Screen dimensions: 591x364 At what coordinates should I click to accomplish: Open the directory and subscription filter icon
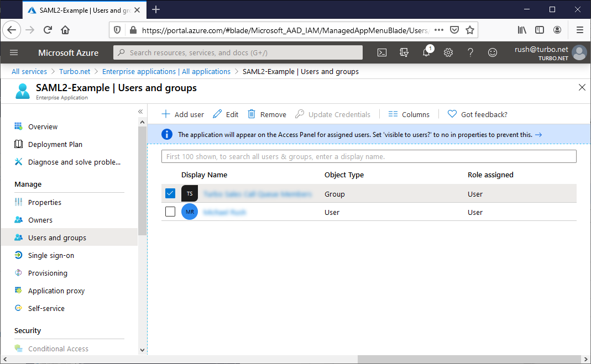[x=404, y=52]
